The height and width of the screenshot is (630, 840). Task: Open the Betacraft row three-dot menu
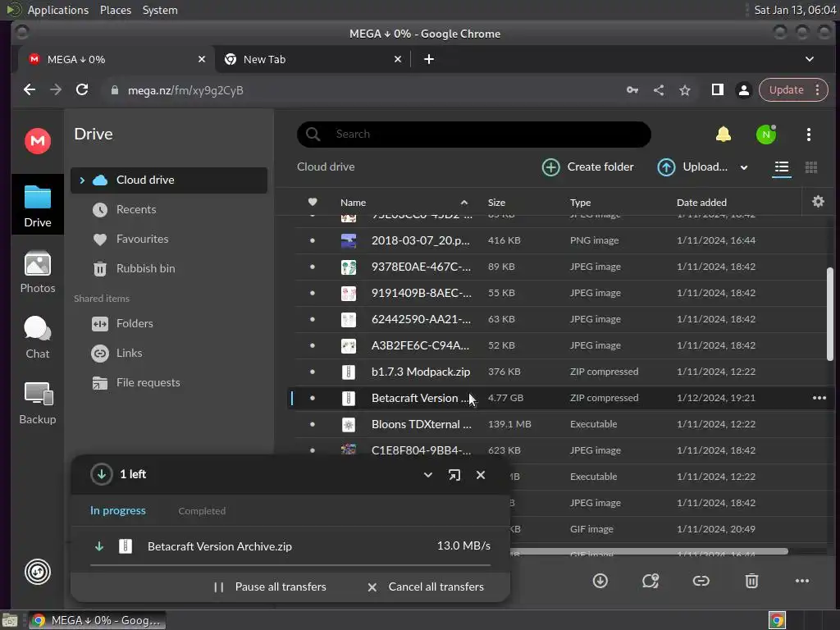coord(819,398)
